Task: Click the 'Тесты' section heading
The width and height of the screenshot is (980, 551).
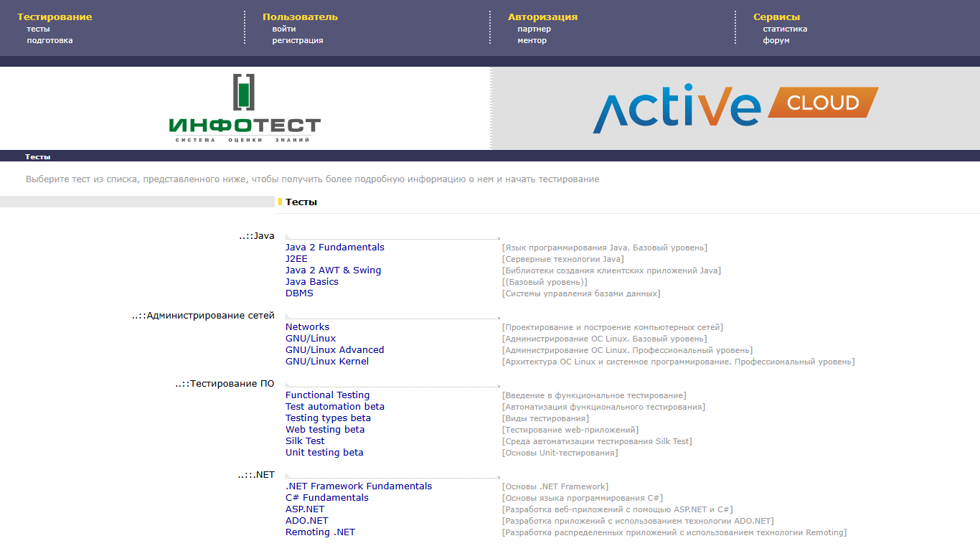Action: pos(301,202)
